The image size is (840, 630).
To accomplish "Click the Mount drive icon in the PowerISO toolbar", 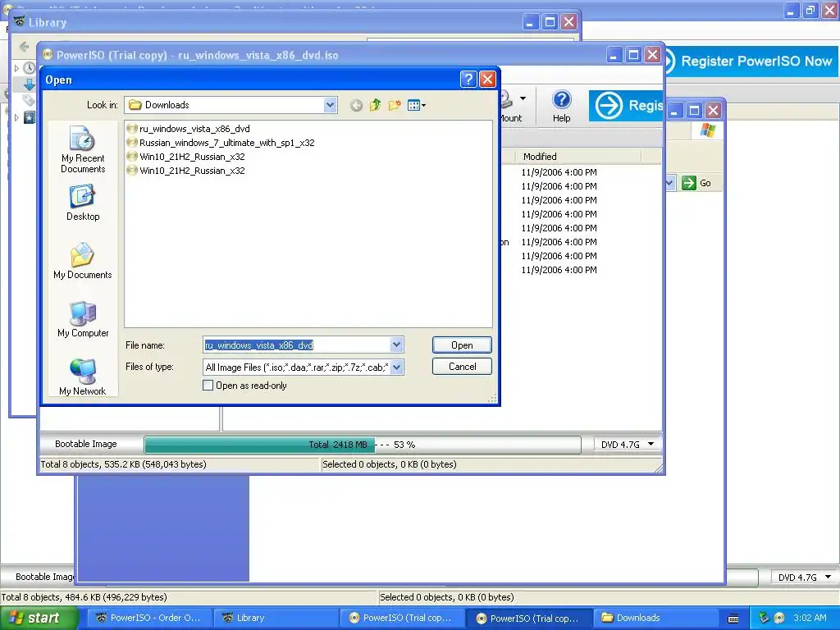I will tap(506, 99).
